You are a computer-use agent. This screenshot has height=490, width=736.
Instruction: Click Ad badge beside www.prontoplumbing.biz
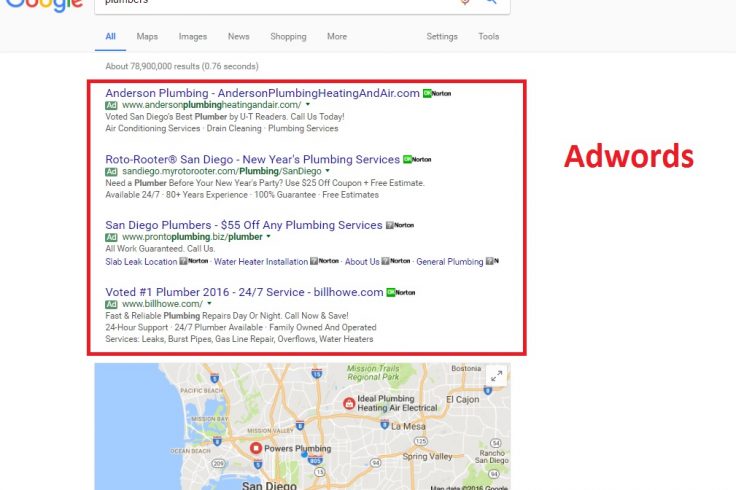click(111, 237)
